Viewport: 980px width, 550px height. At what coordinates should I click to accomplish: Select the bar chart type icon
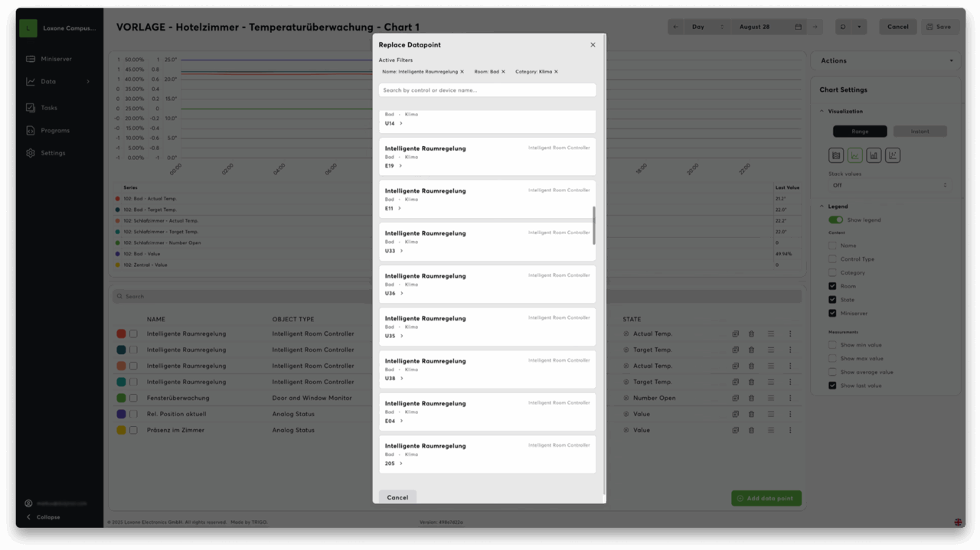click(x=874, y=155)
